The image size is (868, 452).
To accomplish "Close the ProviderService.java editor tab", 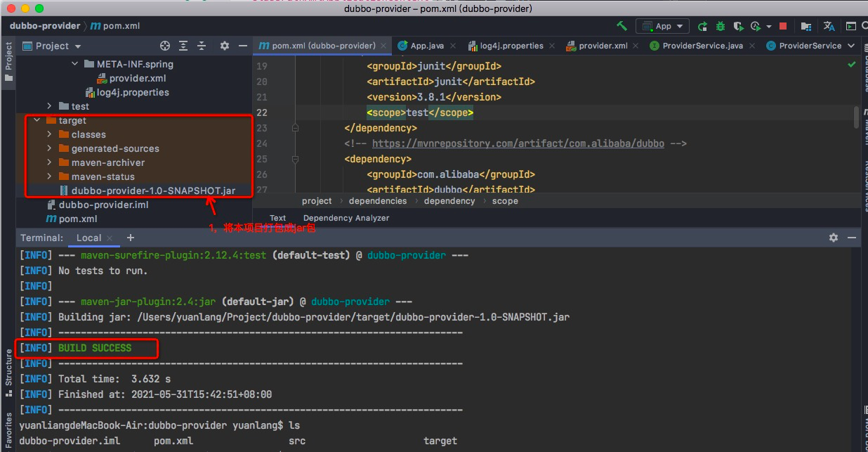I will (751, 46).
